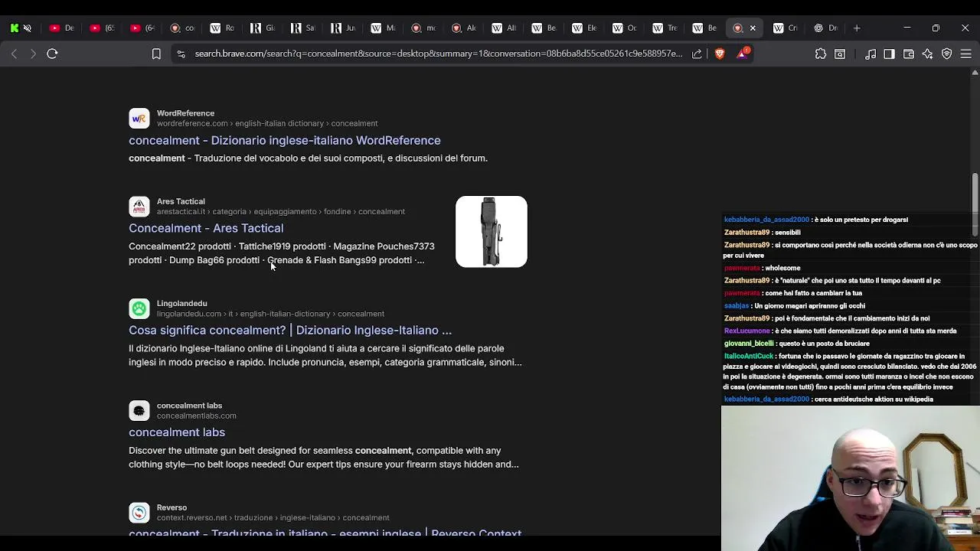Click the WordReference site favicon
The height and width of the screenshot is (551, 980).
[x=139, y=119]
